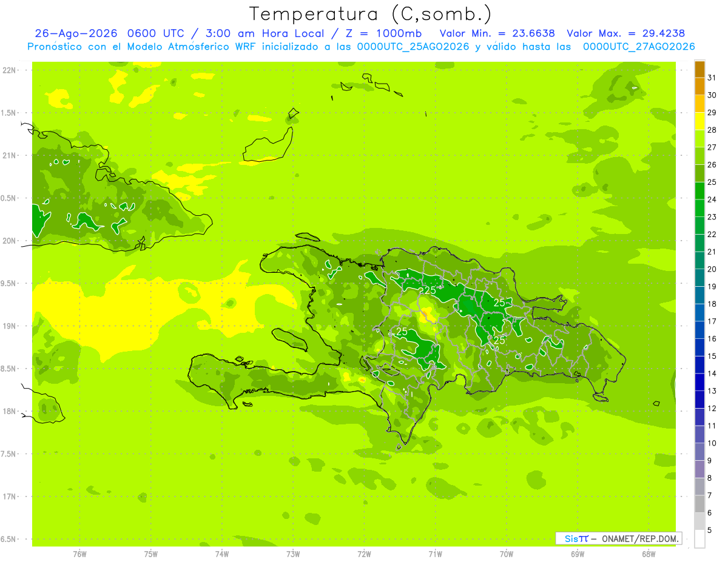Click the 18N latitude label
Viewport: 728px width, 562px height.
click(9, 412)
